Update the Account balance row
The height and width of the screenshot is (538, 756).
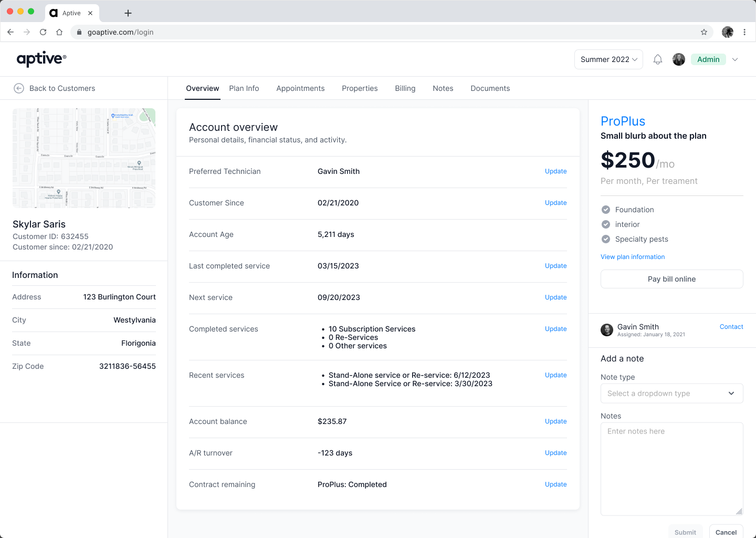click(555, 421)
